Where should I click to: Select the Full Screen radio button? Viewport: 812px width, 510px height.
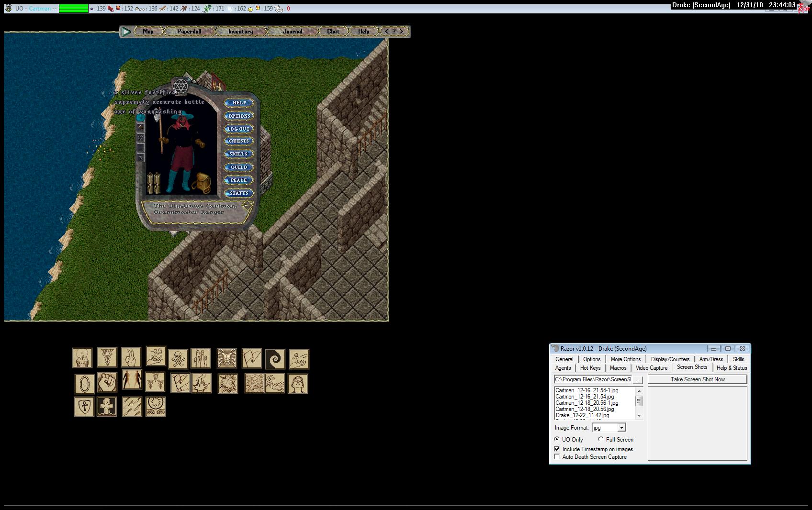pos(601,439)
